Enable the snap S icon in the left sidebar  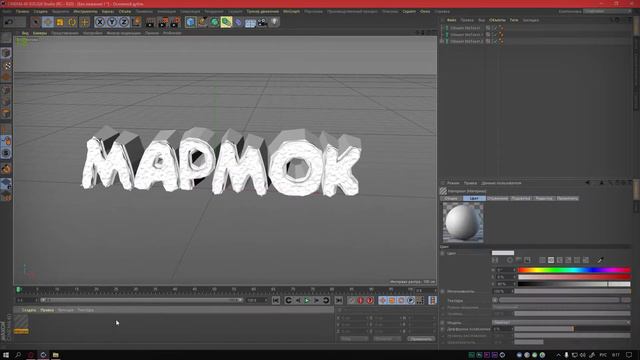pyautogui.click(x=6, y=153)
